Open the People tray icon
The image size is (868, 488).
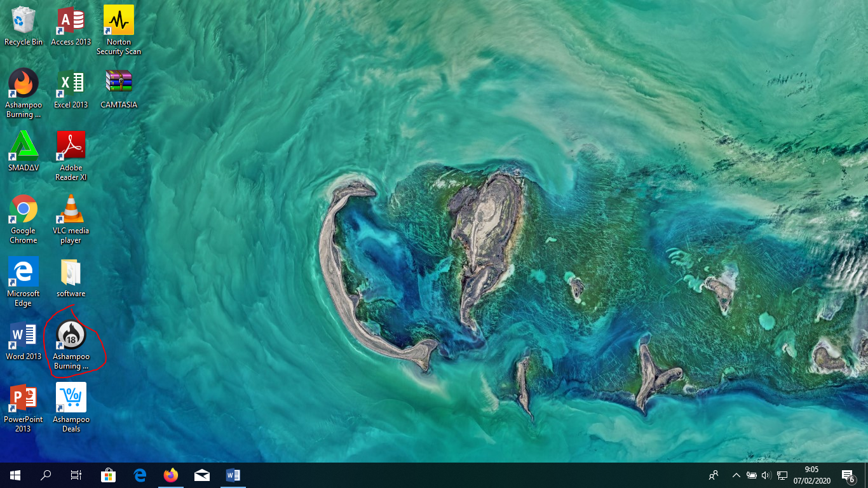point(714,475)
